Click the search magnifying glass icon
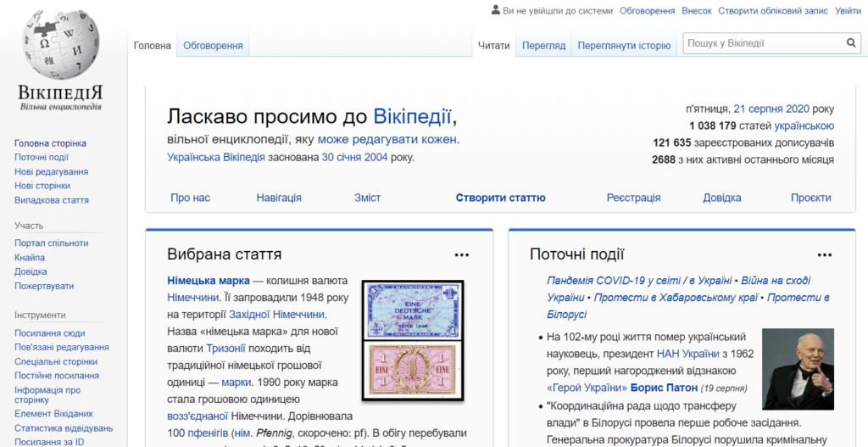This screenshot has height=447, width=868. [x=850, y=43]
